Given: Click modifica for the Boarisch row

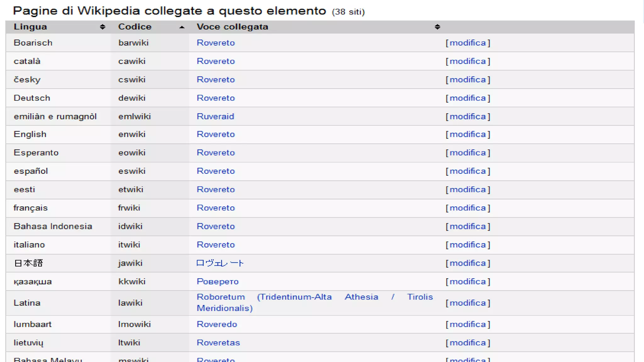Looking at the screenshot, I should point(468,43).
